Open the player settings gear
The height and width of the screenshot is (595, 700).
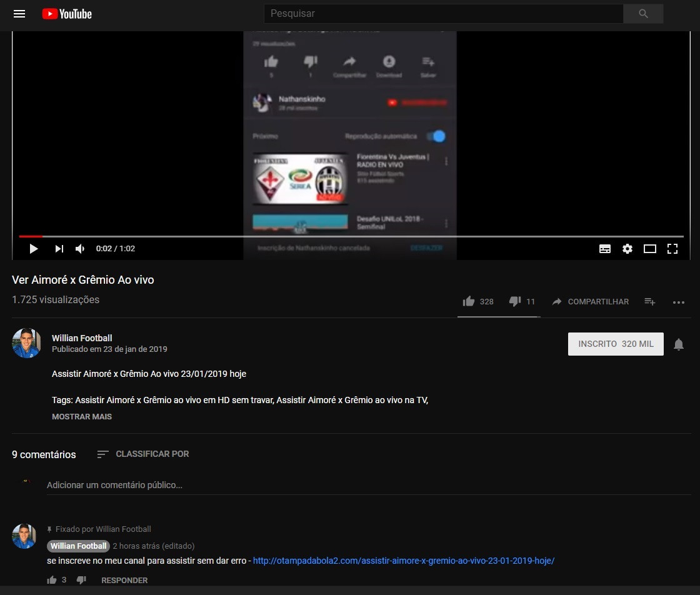[x=627, y=248]
